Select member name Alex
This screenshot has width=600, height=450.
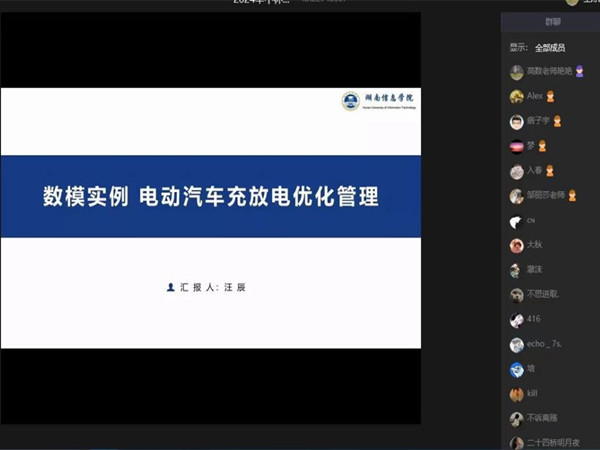[x=535, y=96]
